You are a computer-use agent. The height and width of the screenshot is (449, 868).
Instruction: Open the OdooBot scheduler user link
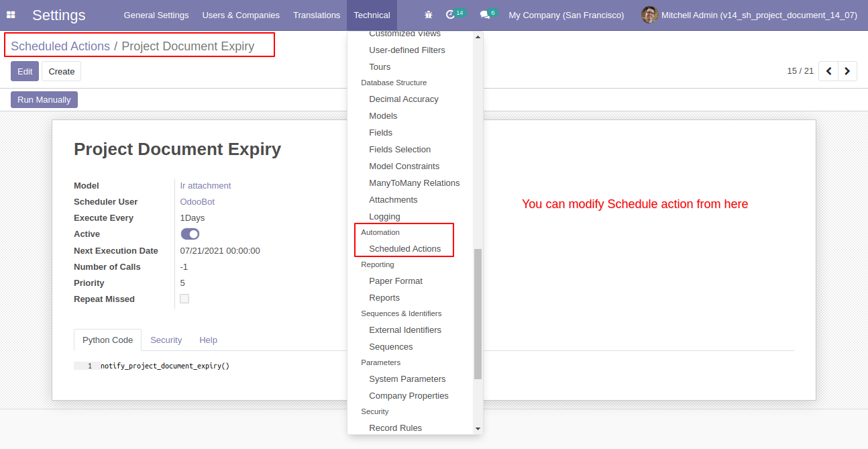tap(197, 201)
